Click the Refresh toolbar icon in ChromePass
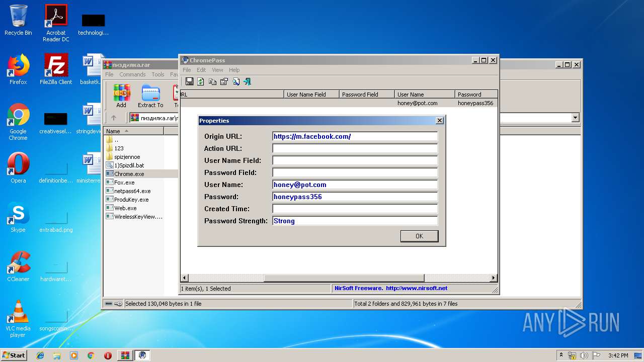The width and height of the screenshot is (644, 362). [201, 81]
